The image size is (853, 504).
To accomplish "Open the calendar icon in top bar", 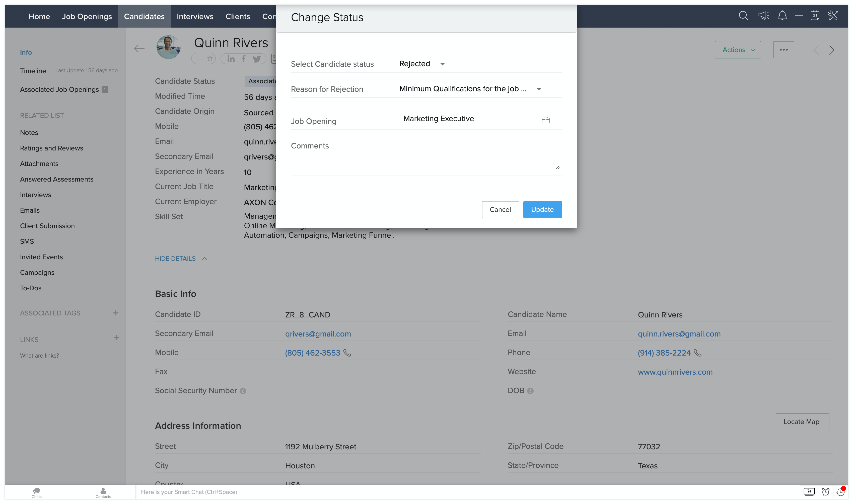I will pos(815,16).
